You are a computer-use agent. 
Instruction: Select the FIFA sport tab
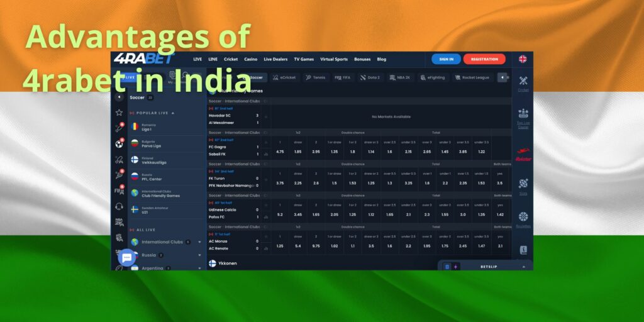click(343, 77)
